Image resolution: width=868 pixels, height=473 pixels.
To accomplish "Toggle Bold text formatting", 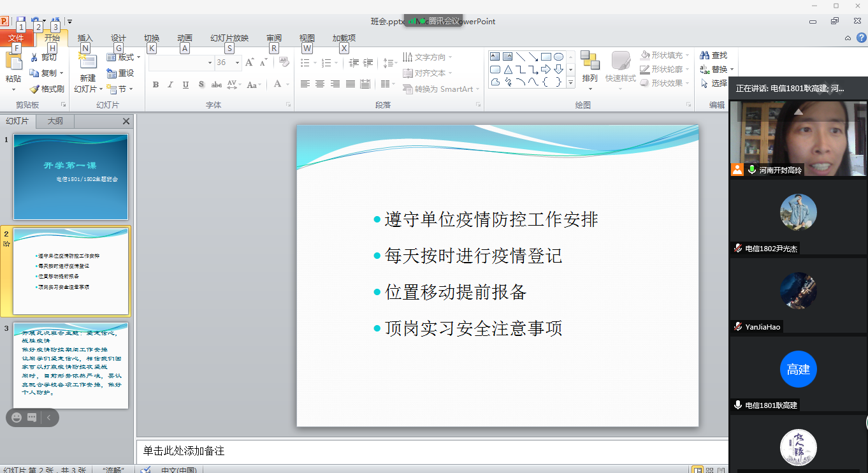I will click(156, 84).
